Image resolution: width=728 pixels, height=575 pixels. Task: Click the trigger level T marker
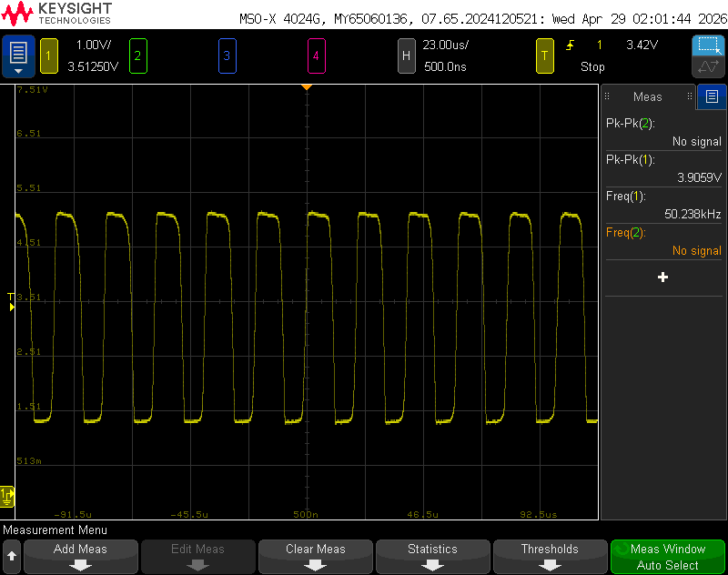(x=11, y=301)
